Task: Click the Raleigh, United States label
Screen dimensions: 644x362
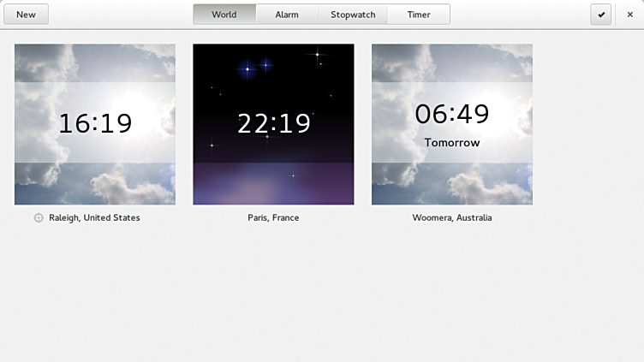Action: pyautogui.click(x=94, y=218)
